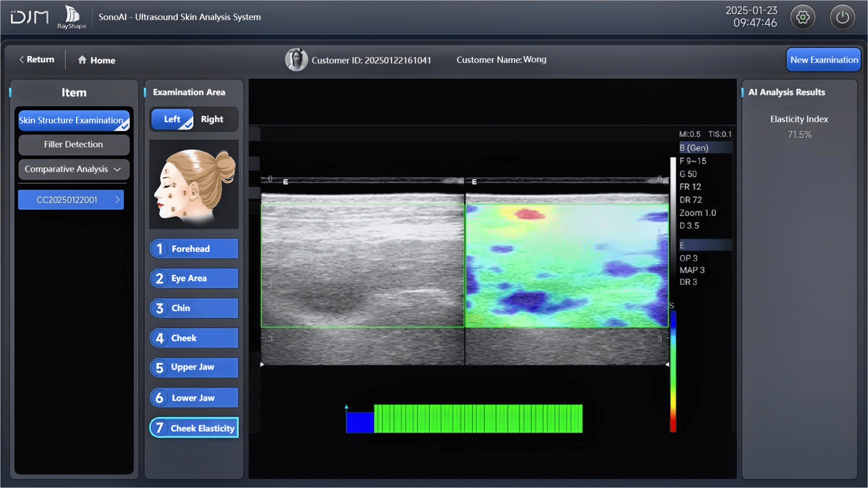Image resolution: width=868 pixels, height=488 pixels.
Task: Click the face diagram thumbnail
Action: pyautogui.click(x=194, y=184)
